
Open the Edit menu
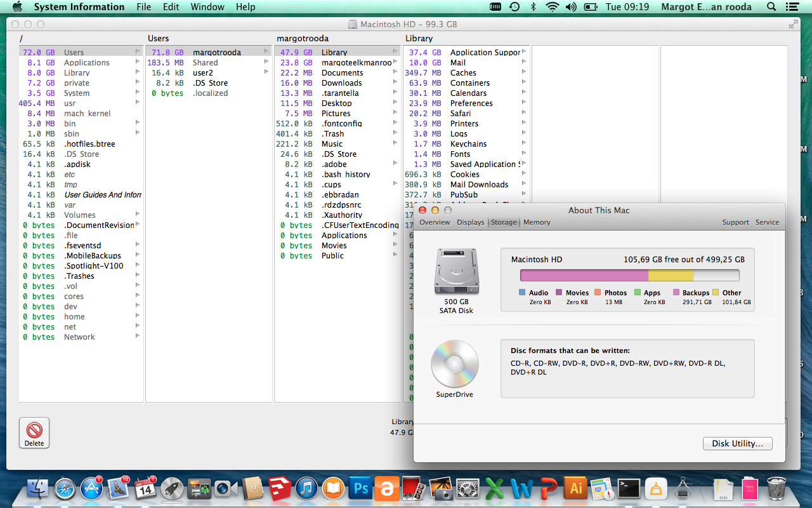click(x=171, y=7)
